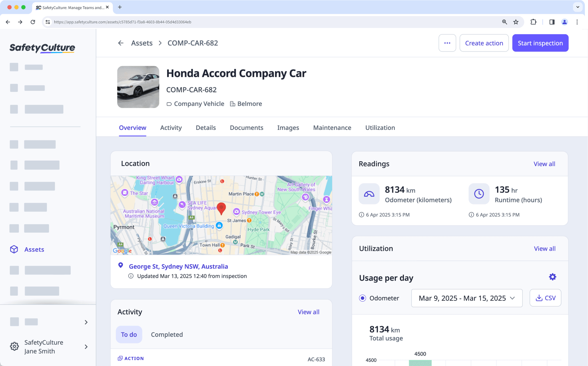588x366 pixels.
Task: Click the runtime clock icon under Readings
Action: [x=479, y=194]
